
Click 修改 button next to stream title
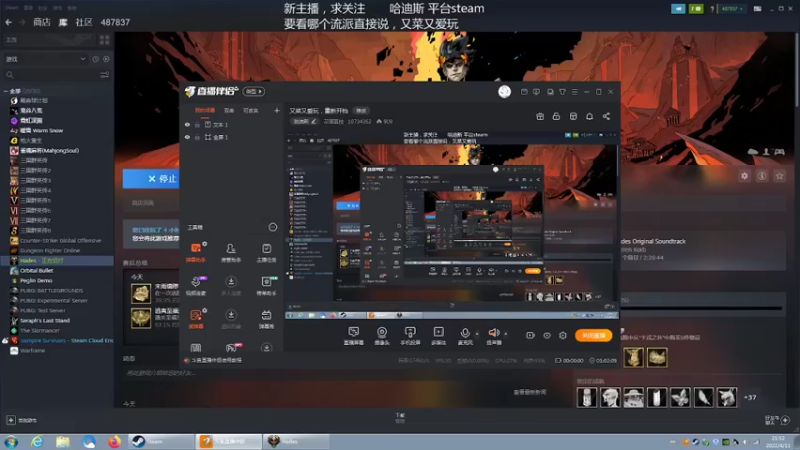point(361,111)
